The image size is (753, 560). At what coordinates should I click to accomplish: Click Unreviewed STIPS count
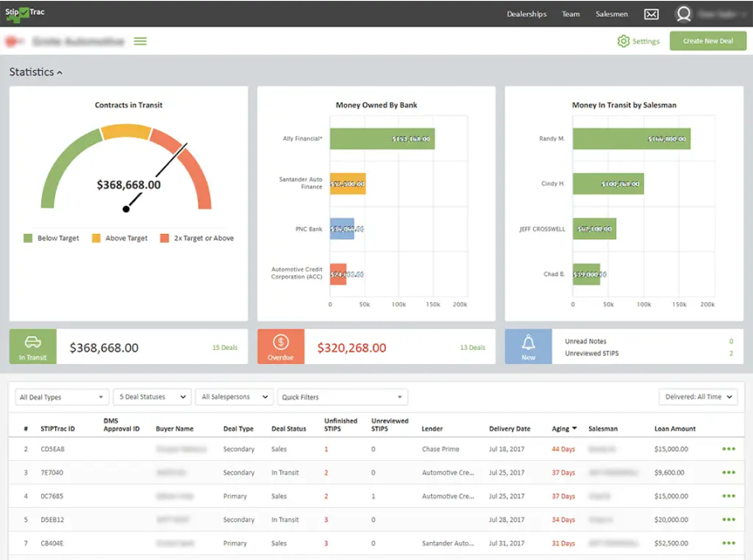731,353
